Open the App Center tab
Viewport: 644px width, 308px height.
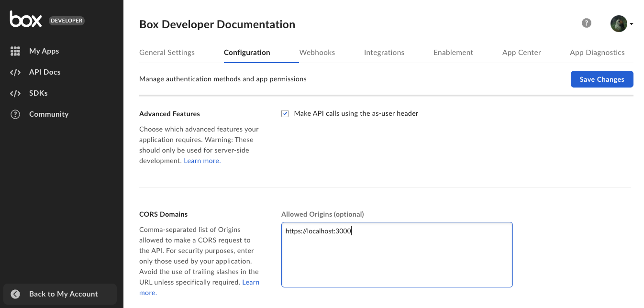[522, 53]
